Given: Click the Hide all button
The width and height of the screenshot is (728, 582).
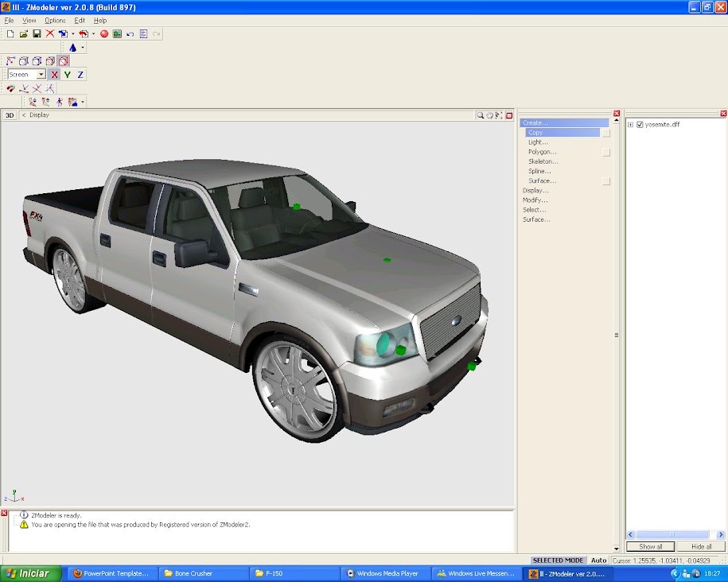Looking at the screenshot, I should click(701, 547).
